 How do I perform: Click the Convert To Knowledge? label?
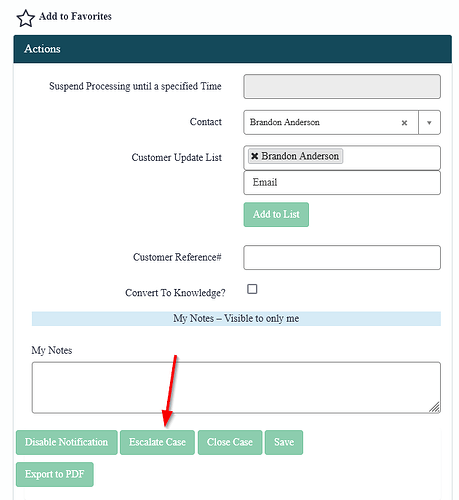coord(175,293)
